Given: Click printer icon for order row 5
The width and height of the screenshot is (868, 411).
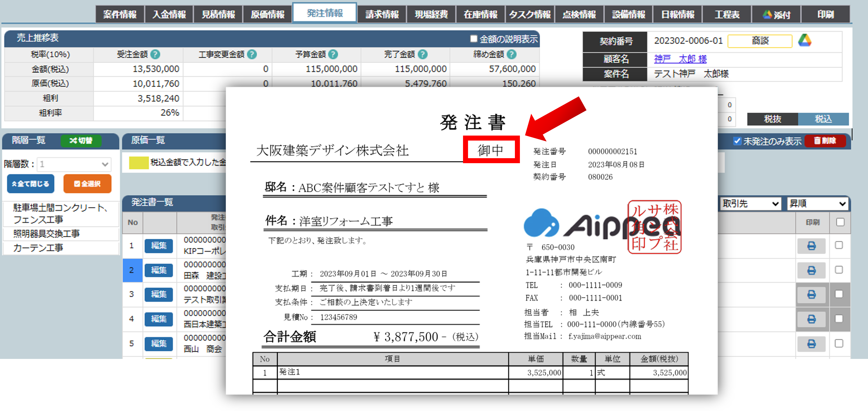Looking at the screenshot, I should (811, 344).
